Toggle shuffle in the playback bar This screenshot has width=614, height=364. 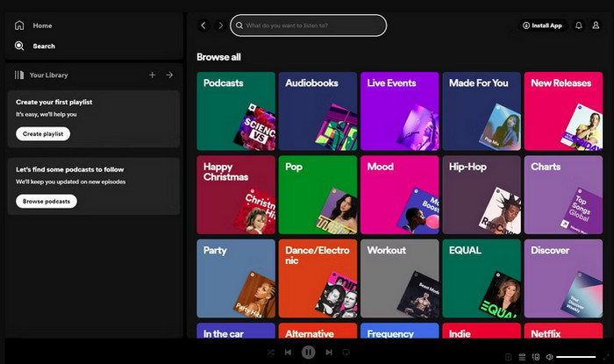click(x=271, y=352)
